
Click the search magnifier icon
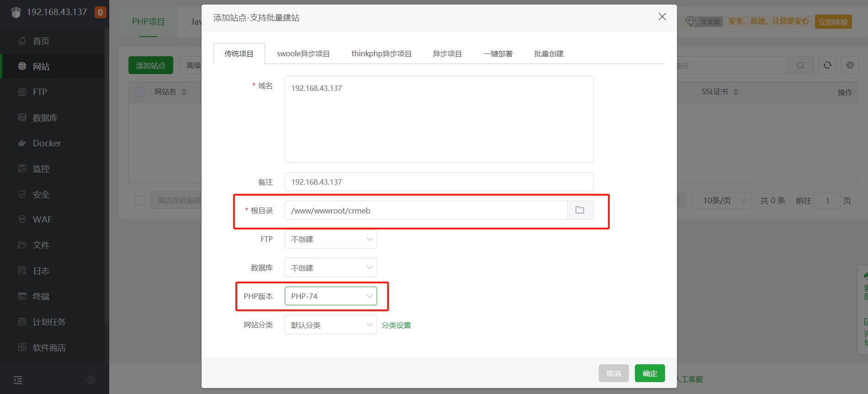800,65
